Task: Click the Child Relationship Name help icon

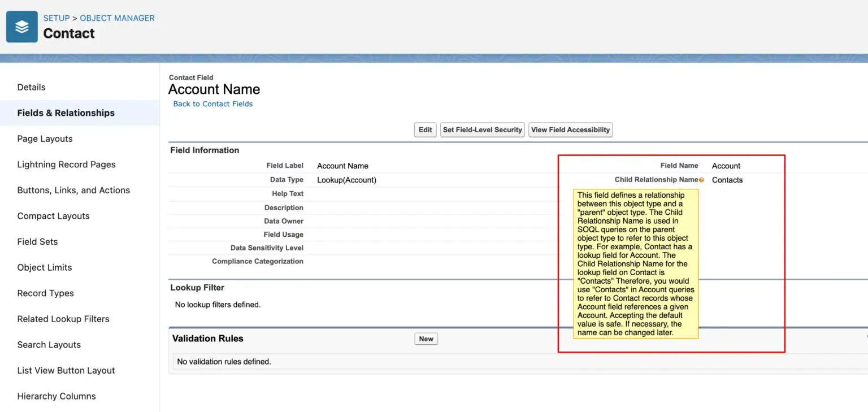Action: click(x=702, y=180)
